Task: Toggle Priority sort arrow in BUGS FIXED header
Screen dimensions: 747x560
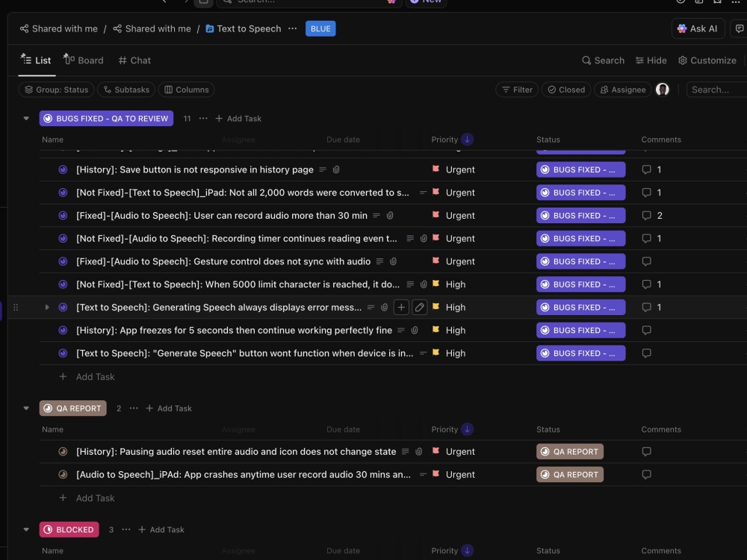Action: coord(468,140)
